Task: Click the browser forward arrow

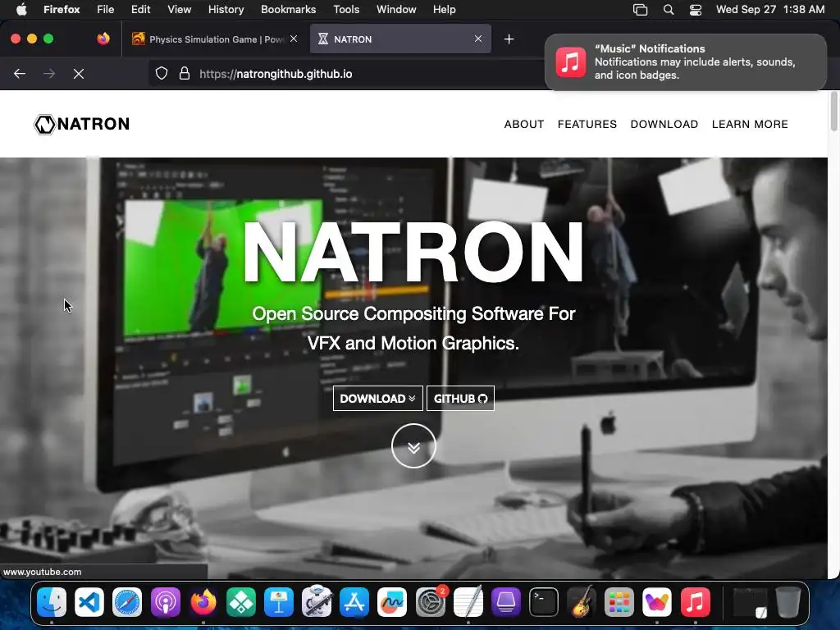Action: tap(49, 74)
